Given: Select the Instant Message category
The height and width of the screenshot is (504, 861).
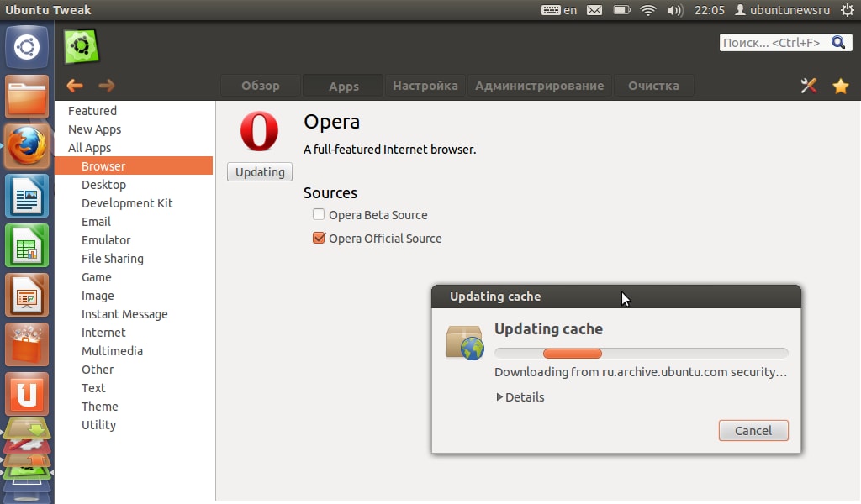Looking at the screenshot, I should pos(134,313).
